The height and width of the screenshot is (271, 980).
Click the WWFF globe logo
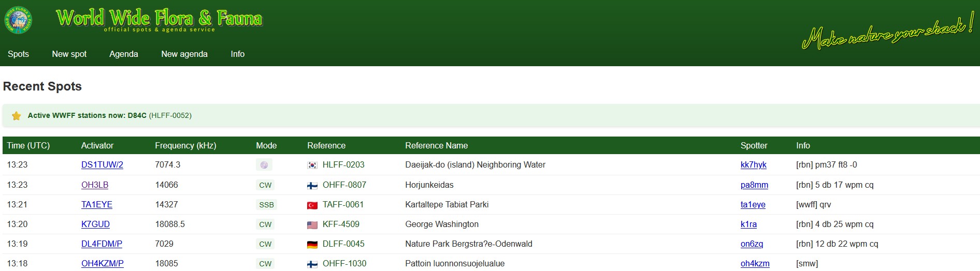pos(19,21)
